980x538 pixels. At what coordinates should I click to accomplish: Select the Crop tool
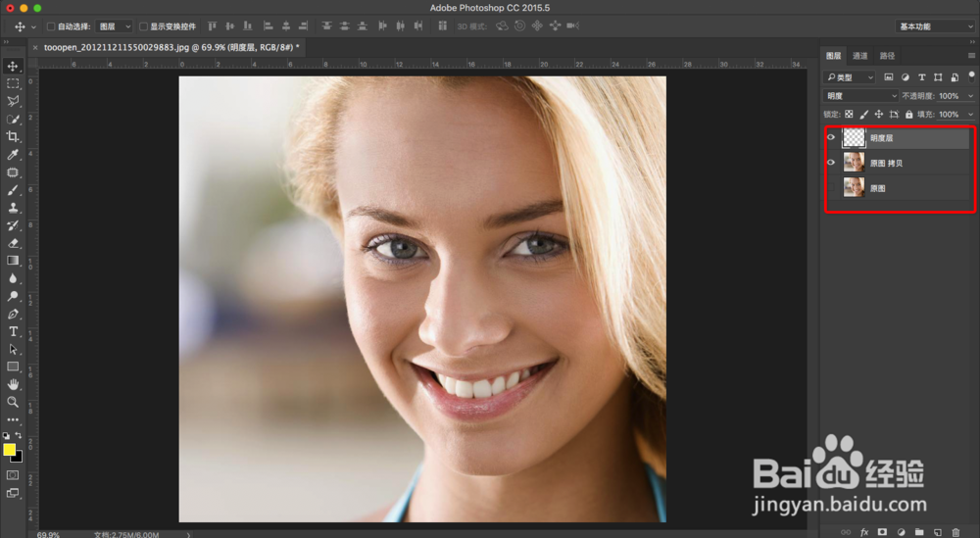(x=13, y=136)
